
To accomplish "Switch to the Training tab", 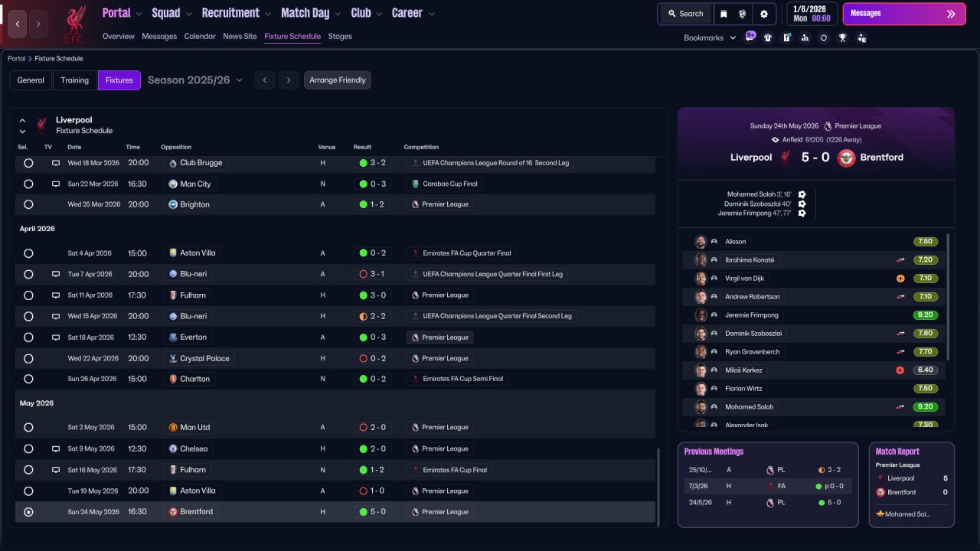I will click(x=75, y=80).
